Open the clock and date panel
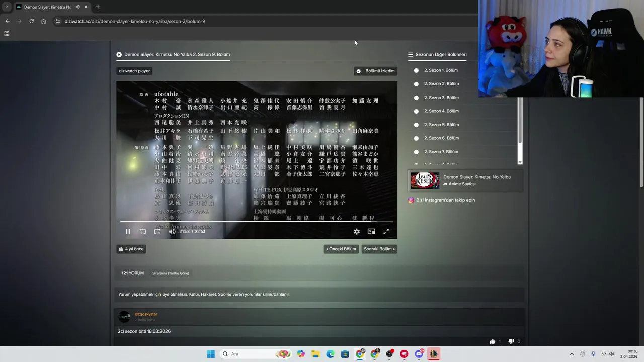This screenshot has width=644, height=362. point(629,354)
